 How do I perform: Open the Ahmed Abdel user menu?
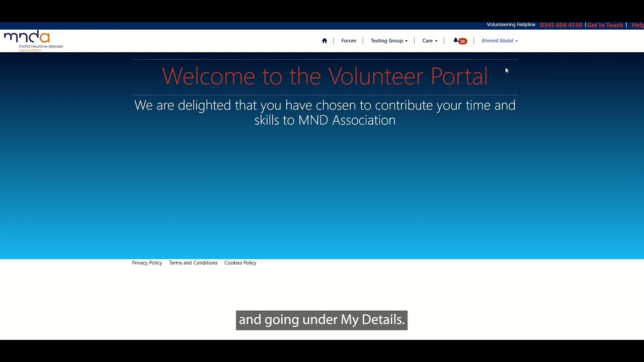tap(500, 41)
